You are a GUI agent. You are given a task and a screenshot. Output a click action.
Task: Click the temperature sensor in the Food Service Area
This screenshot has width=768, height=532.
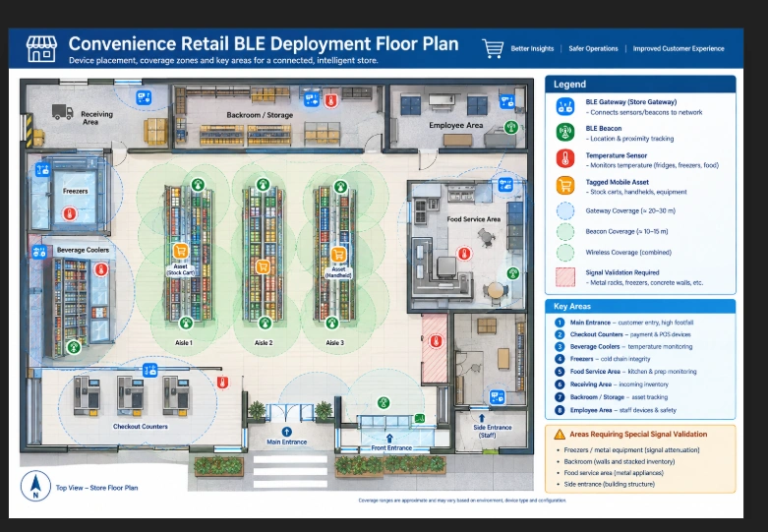(x=464, y=254)
